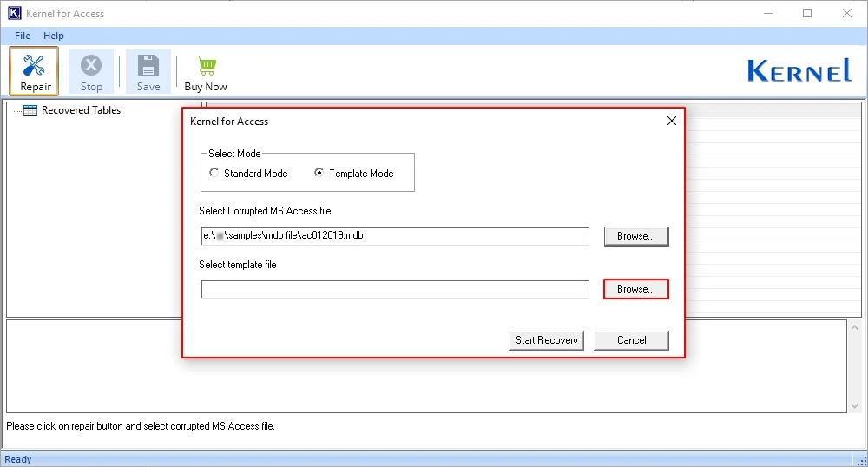Cancel the Kernel for Access dialog
The width and height of the screenshot is (868, 467).
click(631, 340)
